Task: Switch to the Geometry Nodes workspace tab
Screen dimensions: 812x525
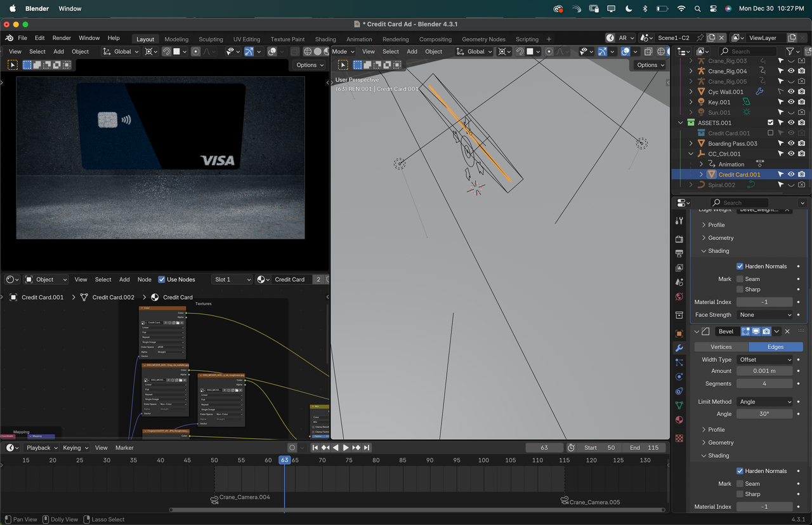Action: [x=483, y=39]
